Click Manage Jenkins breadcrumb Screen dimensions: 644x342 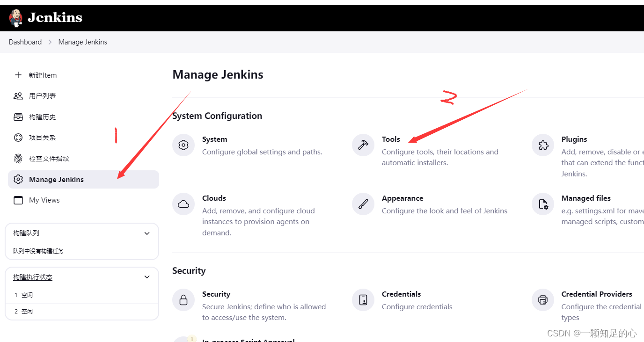(x=83, y=42)
